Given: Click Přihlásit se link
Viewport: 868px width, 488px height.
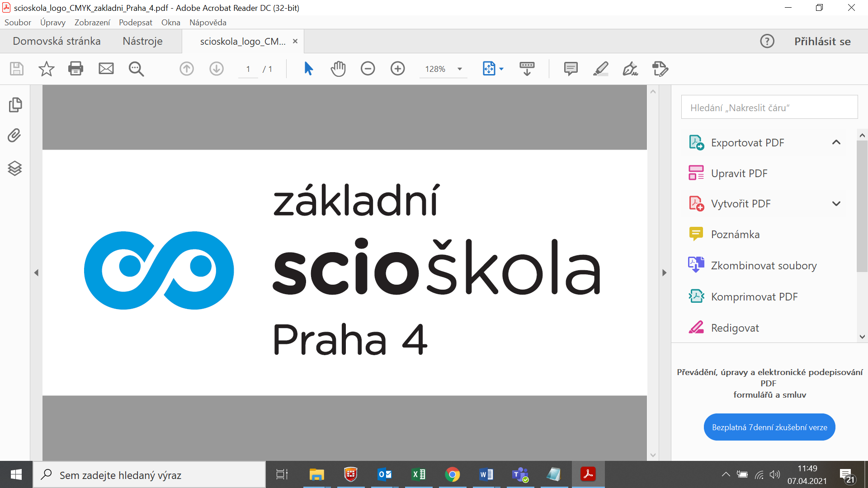Looking at the screenshot, I should click(x=822, y=42).
